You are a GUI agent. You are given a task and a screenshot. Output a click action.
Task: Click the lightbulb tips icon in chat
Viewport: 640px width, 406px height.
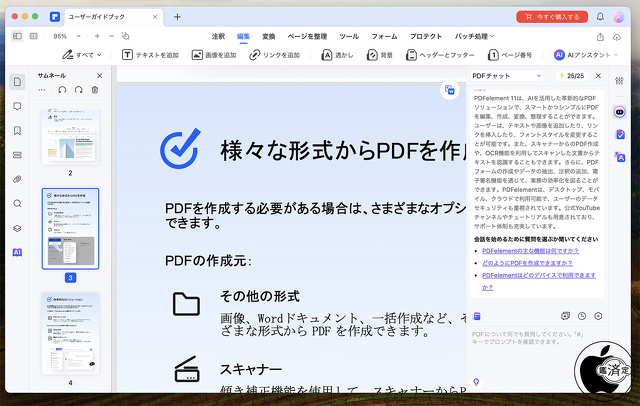[476, 382]
